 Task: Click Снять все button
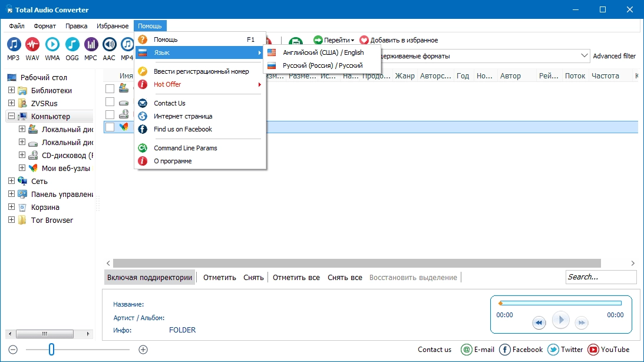345,277
